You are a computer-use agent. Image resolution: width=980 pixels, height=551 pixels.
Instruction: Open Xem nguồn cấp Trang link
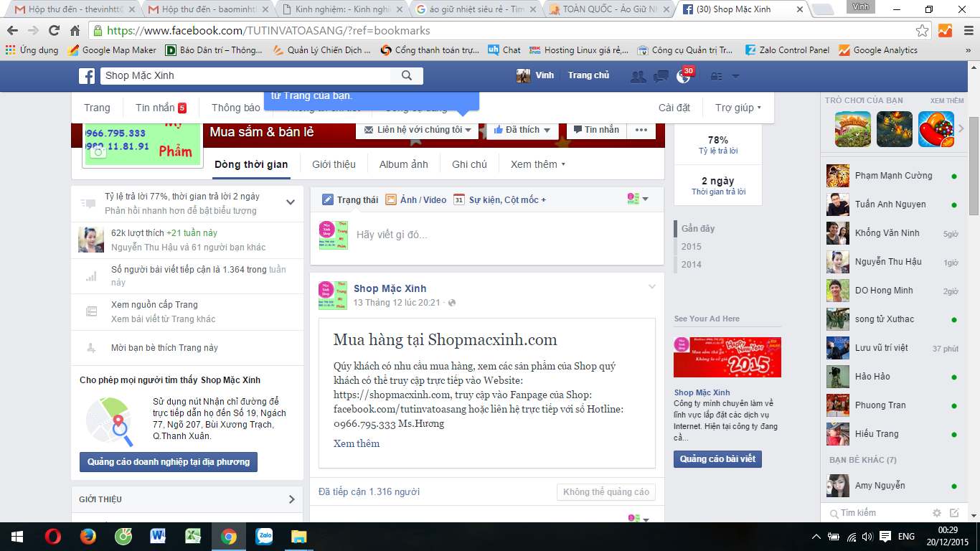[x=154, y=305]
